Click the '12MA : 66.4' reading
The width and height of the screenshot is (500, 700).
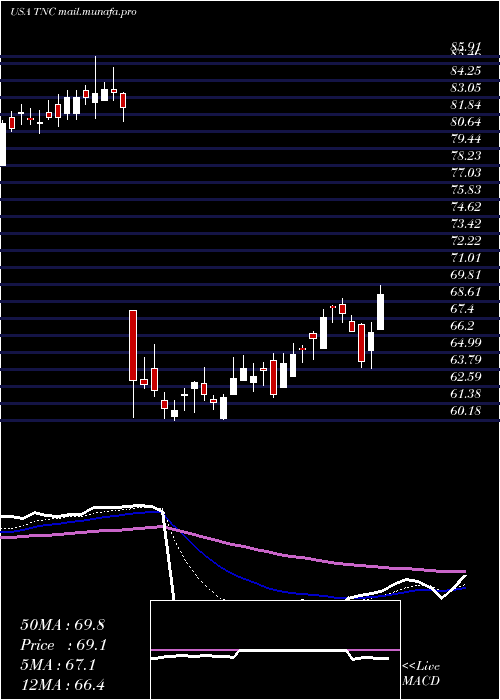point(62,685)
